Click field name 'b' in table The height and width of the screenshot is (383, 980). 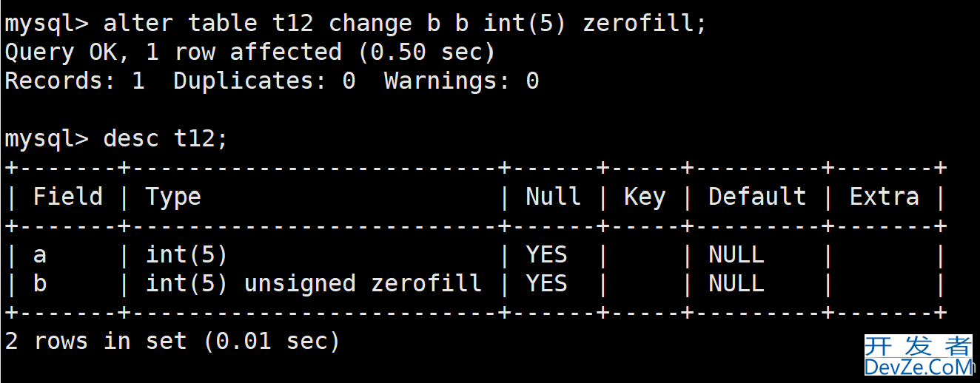pyautogui.click(x=40, y=283)
